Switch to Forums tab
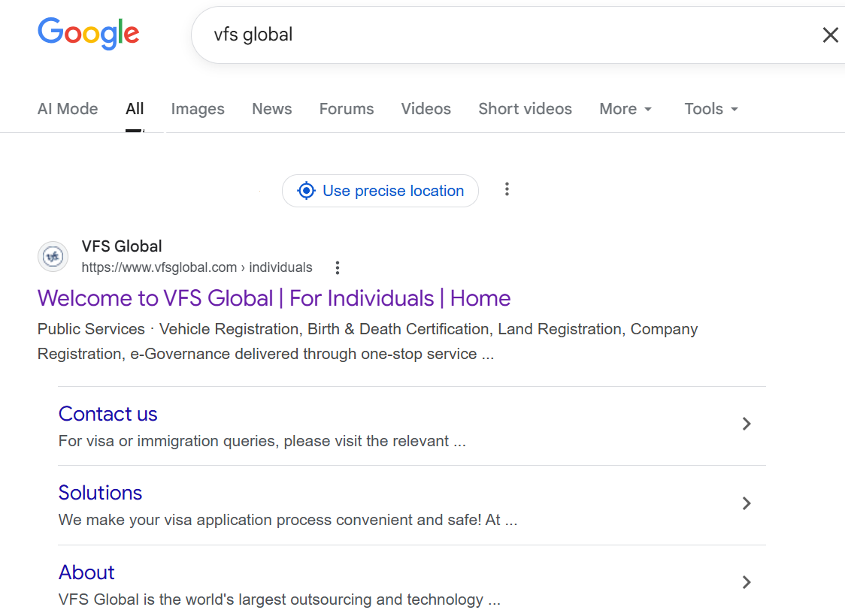Screen dimensions: 845x616 (347, 109)
